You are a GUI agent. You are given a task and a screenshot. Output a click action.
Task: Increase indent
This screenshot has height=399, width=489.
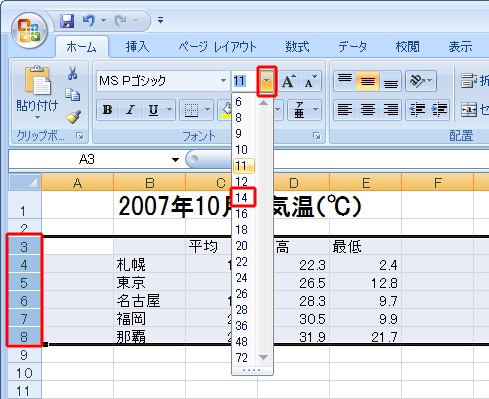pyautogui.click(x=439, y=110)
